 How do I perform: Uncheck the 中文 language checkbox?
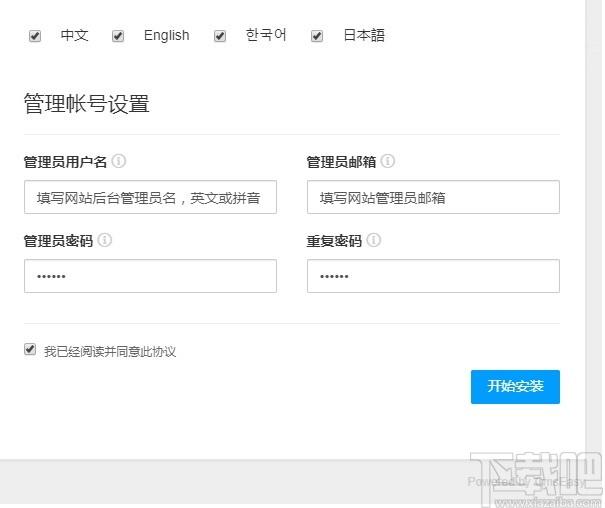tap(35, 36)
